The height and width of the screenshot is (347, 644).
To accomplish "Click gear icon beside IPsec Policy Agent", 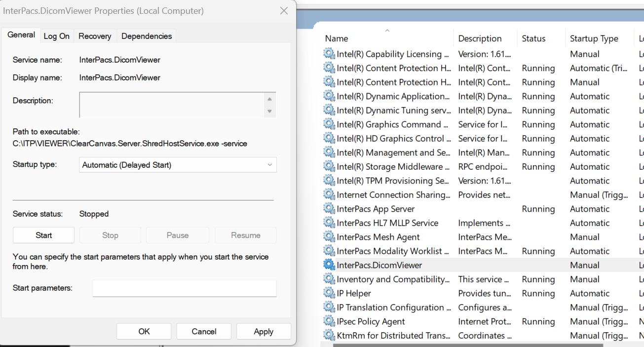I will (329, 321).
